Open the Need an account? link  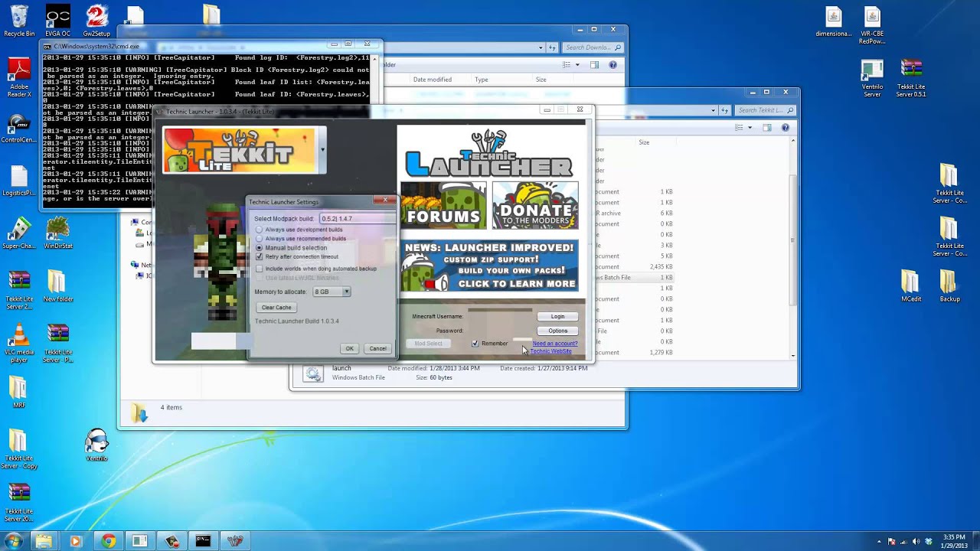click(x=555, y=344)
